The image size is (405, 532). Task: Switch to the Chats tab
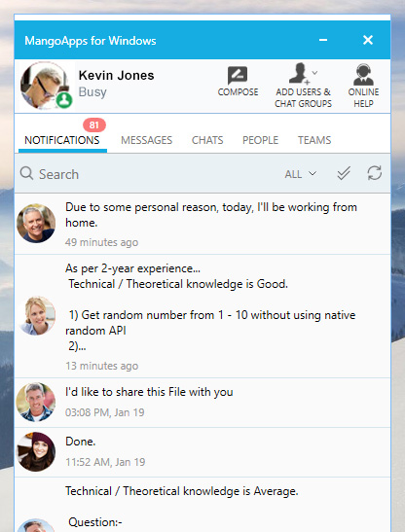pos(207,140)
